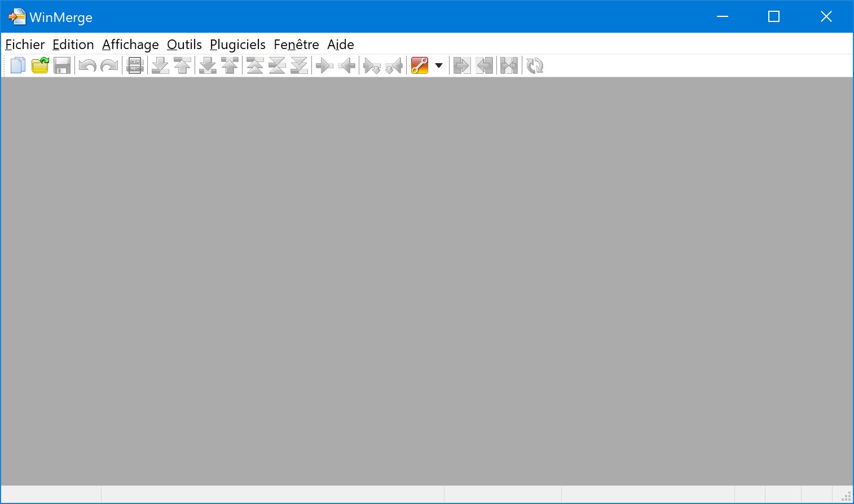Click Copy to Left and Advance icon

coord(394,65)
